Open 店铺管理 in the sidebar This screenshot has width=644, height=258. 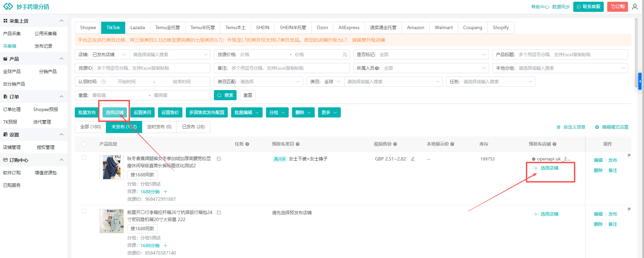[12, 147]
